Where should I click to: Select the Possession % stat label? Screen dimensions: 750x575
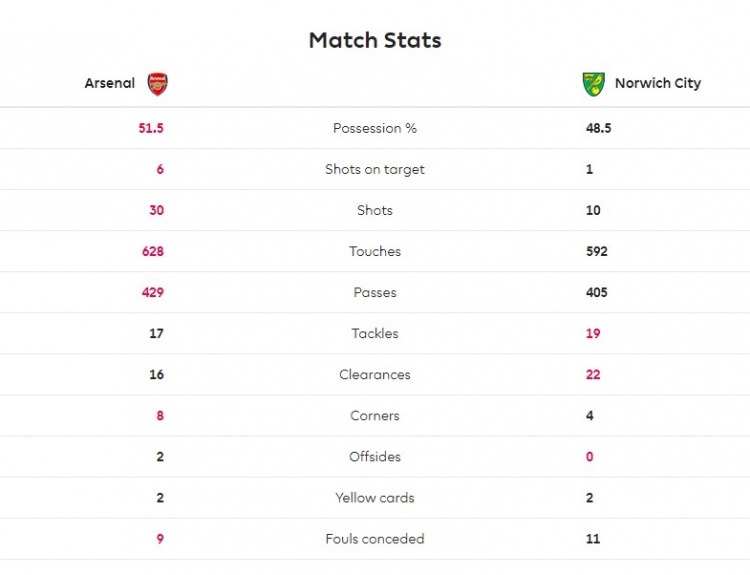(x=375, y=129)
